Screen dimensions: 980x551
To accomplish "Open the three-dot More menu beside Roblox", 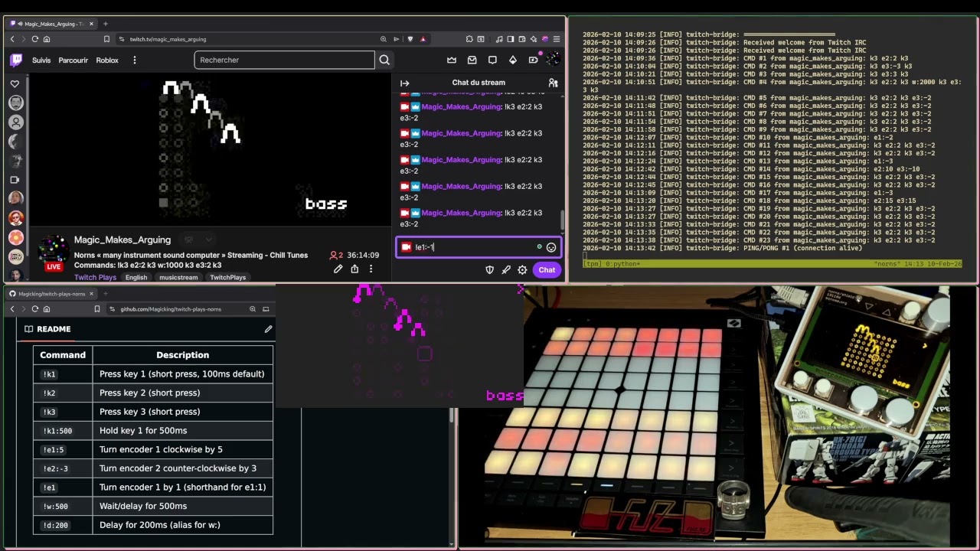I will (134, 60).
